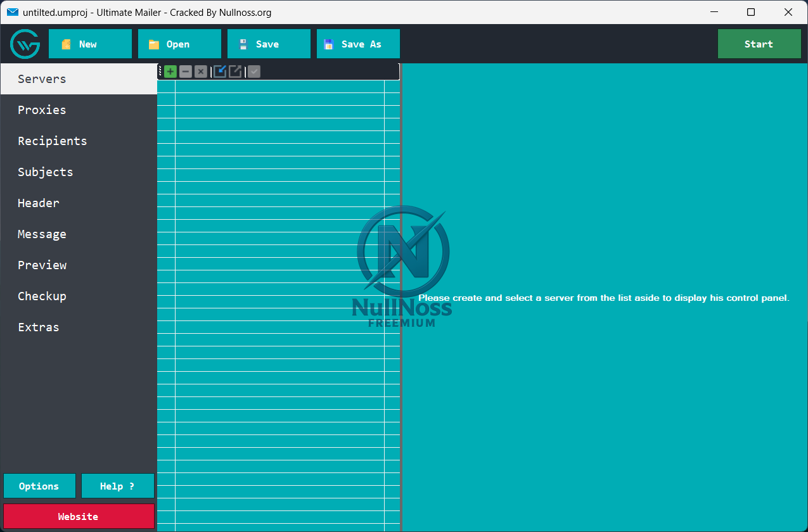Open an existing project file
808x532 pixels.
pyautogui.click(x=179, y=44)
